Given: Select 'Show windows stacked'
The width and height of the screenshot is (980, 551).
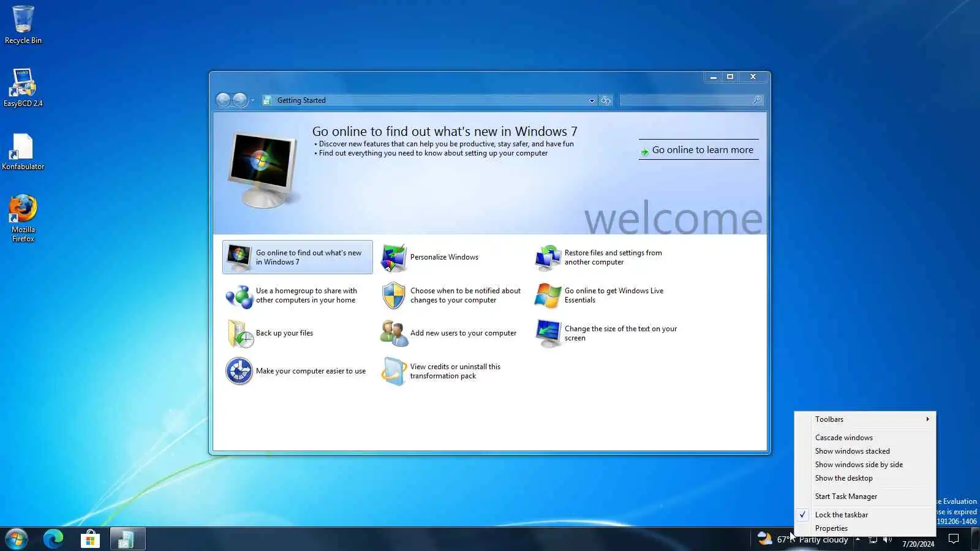Looking at the screenshot, I should click(x=865, y=451).
